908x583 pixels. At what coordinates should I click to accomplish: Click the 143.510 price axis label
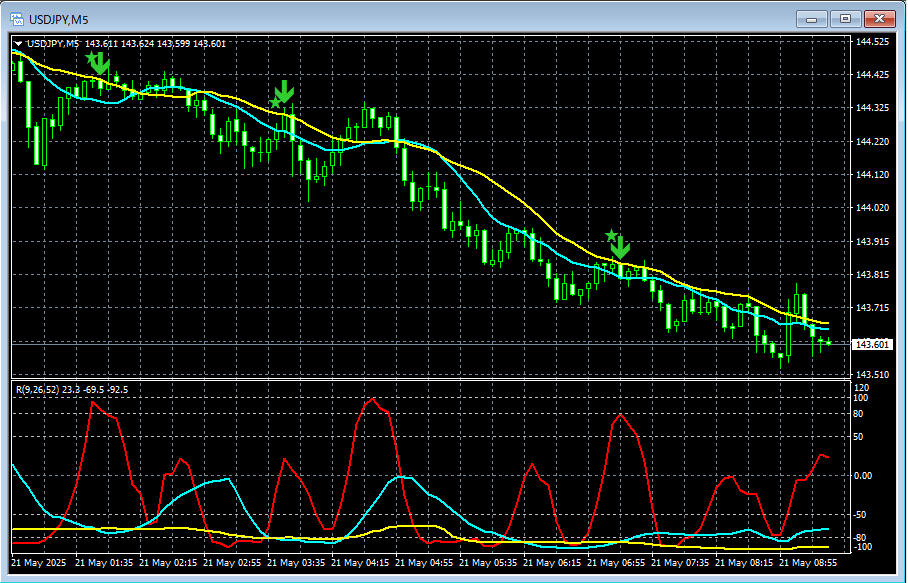click(x=873, y=374)
